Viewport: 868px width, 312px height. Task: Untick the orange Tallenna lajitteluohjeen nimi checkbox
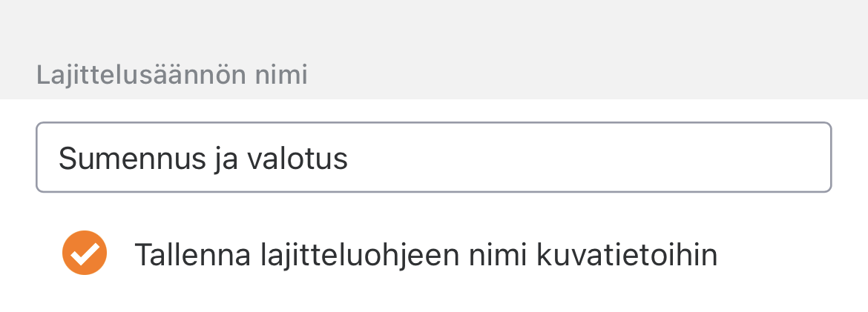pyautogui.click(x=85, y=253)
